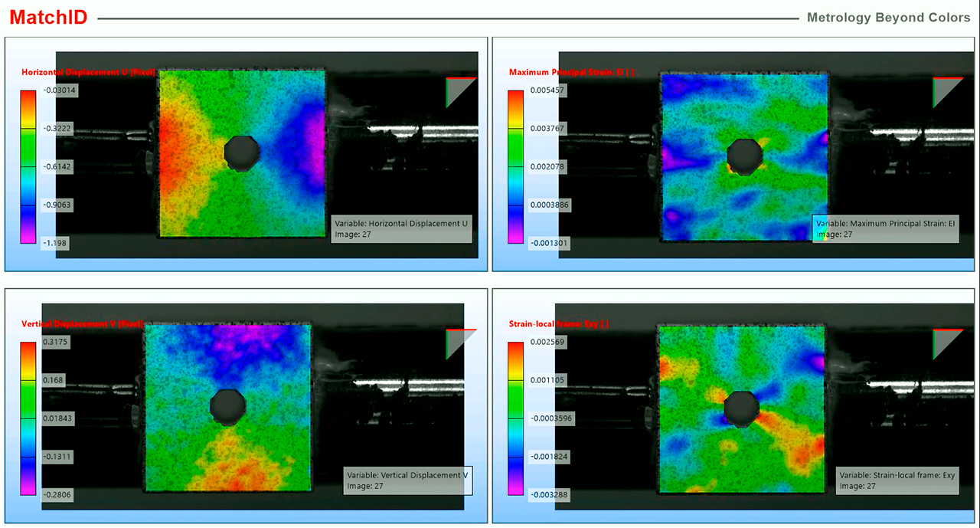This screenshot has height=528, width=980.
Task: Click the Horizontal Displacement color scale bar
Action: point(28,166)
